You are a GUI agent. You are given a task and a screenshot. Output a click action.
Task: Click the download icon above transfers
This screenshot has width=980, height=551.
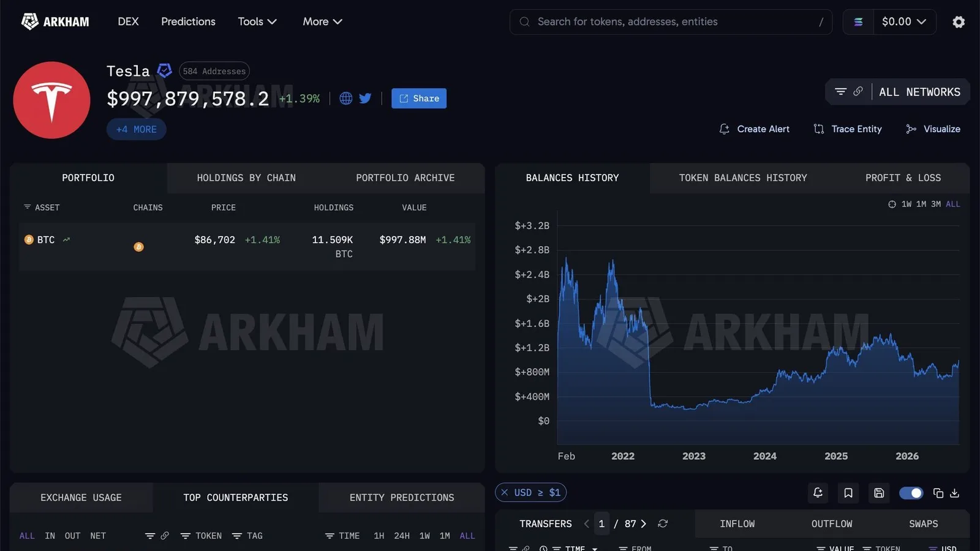click(954, 493)
